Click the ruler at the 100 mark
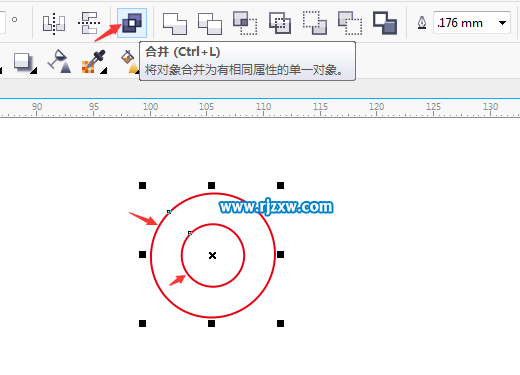 [150, 107]
